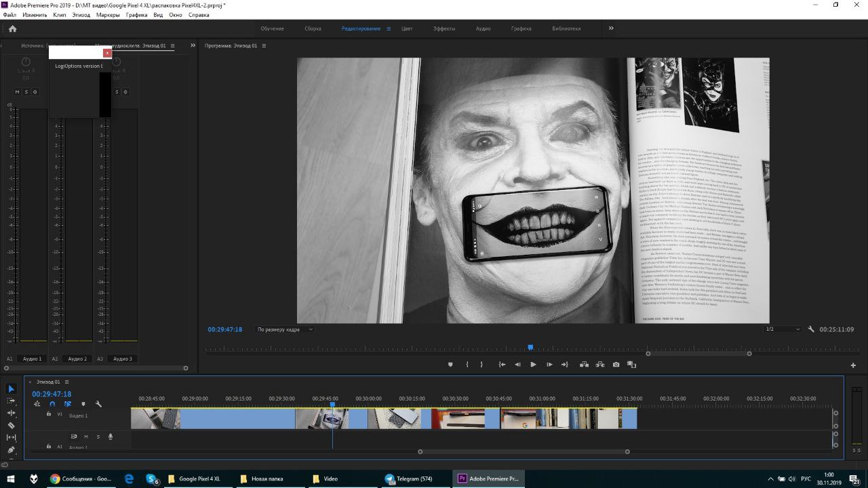Image resolution: width=868 pixels, height=488 pixels.
Task: Toggle nest sequence insert mode in timeline
Action: (x=37, y=404)
